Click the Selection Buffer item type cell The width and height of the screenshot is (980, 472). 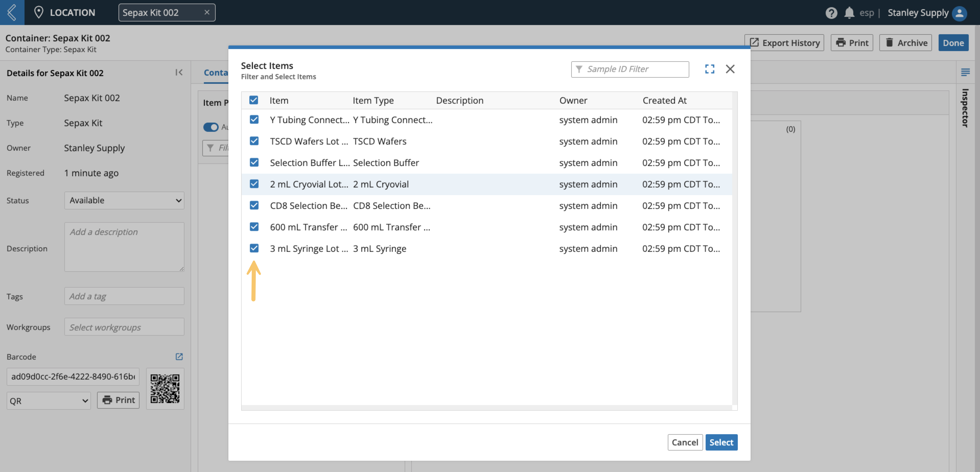pos(386,163)
